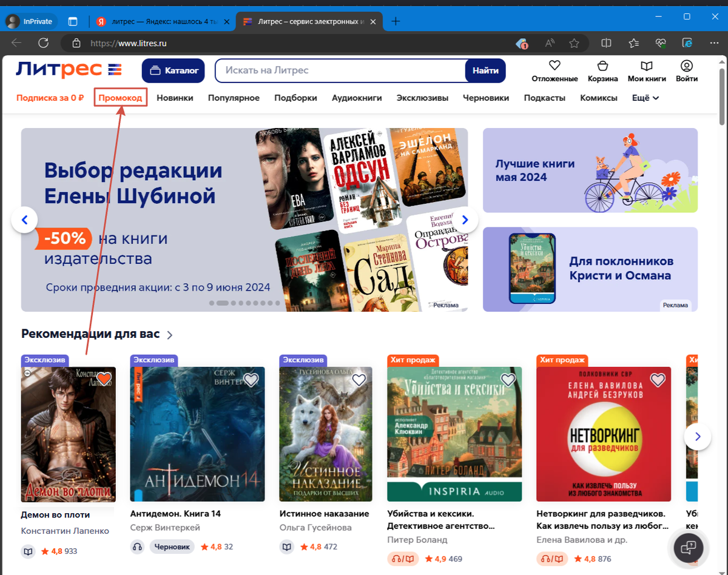Image resolution: width=728 pixels, height=575 pixels.
Task: Click audio/text format badge under Убийства и кексики
Action: pos(403,559)
